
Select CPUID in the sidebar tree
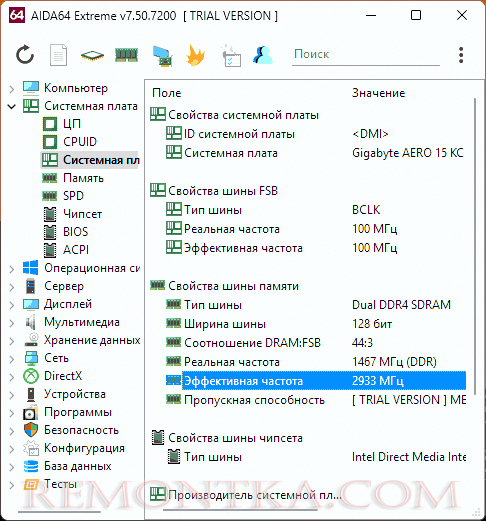[x=80, y=142]
